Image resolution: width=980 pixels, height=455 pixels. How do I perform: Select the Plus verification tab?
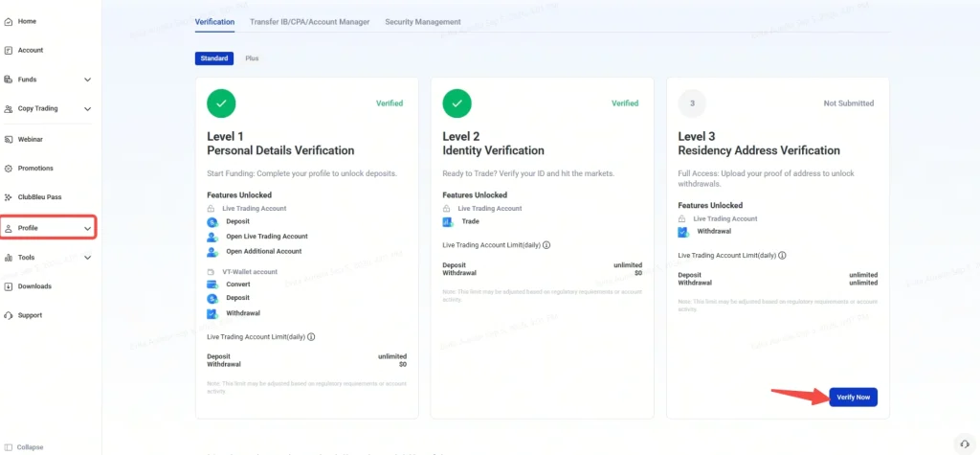(x=252, y=58)
